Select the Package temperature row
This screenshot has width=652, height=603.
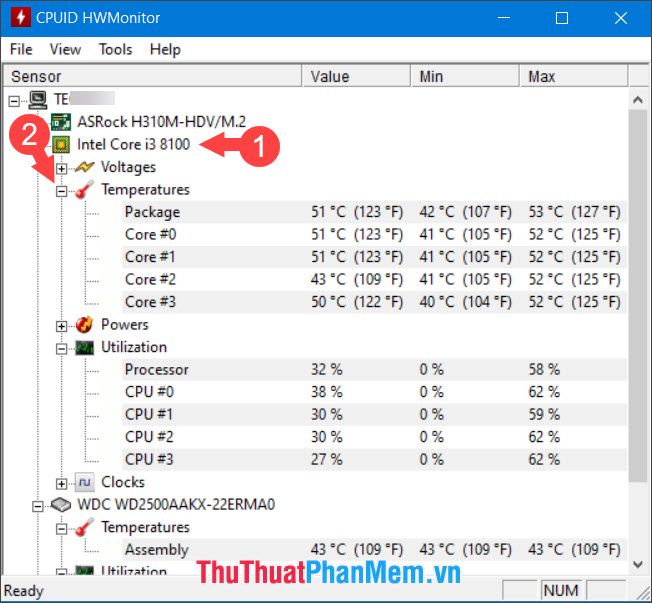(374, 212)
